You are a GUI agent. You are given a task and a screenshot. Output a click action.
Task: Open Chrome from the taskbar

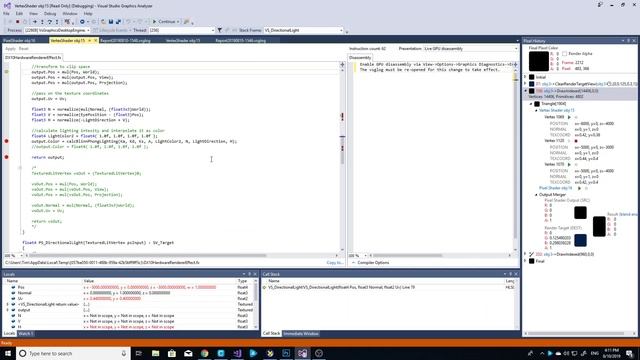coord(204,353)
